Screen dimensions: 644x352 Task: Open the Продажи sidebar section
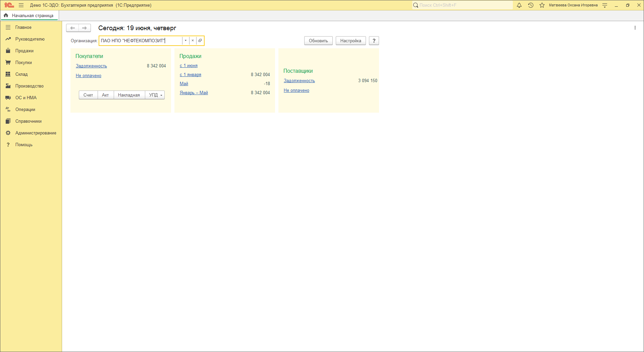pos(24,51)
